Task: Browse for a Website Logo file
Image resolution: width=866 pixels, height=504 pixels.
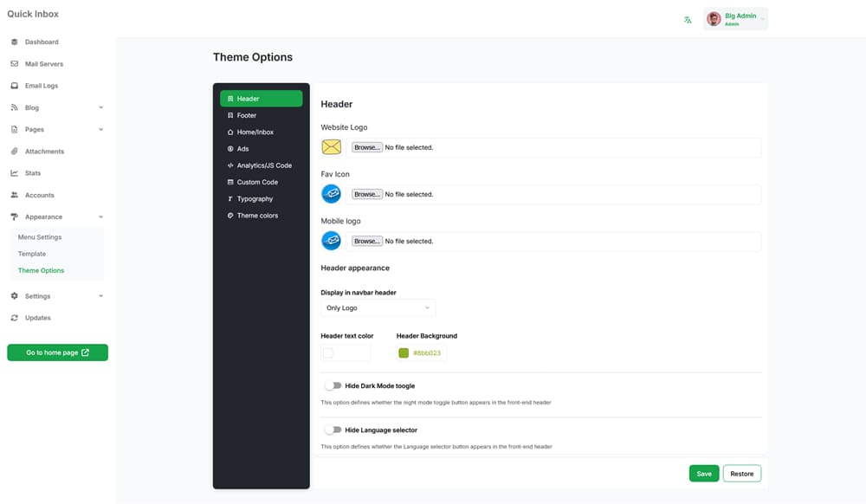Action: click(366, 147)
